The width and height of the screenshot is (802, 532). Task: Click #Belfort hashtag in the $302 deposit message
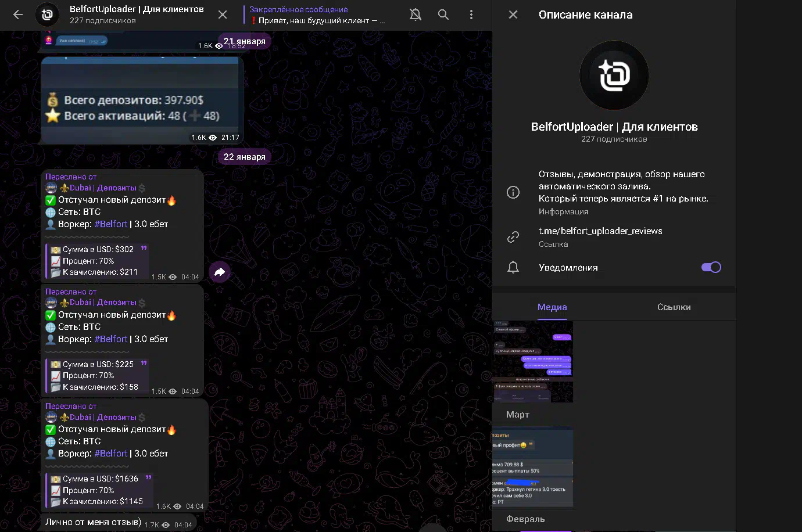coord(110,224)
